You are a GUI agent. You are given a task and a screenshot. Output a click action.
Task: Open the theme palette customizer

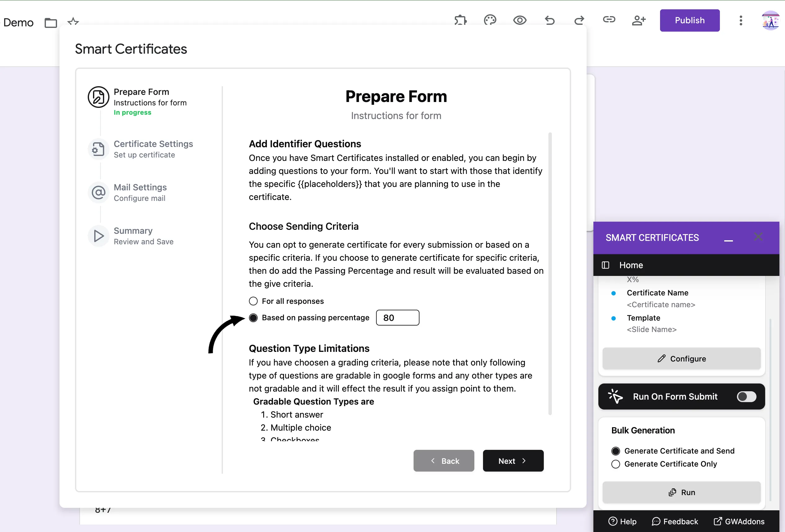click(x=490, y=20)
